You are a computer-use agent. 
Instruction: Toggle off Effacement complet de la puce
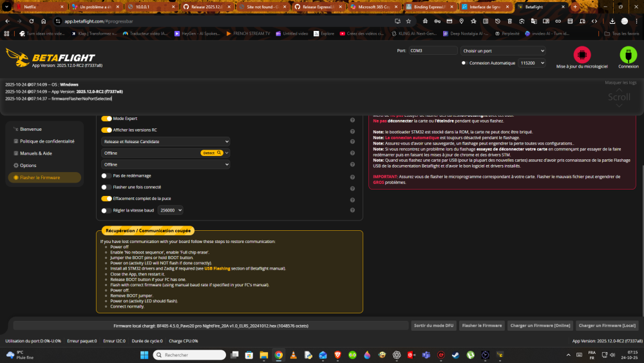[107, 199]
